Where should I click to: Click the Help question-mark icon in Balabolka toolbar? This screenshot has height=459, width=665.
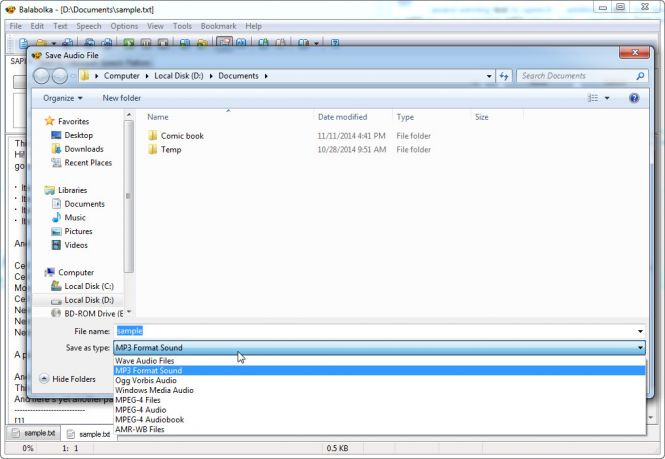click(x=335, y=43)
